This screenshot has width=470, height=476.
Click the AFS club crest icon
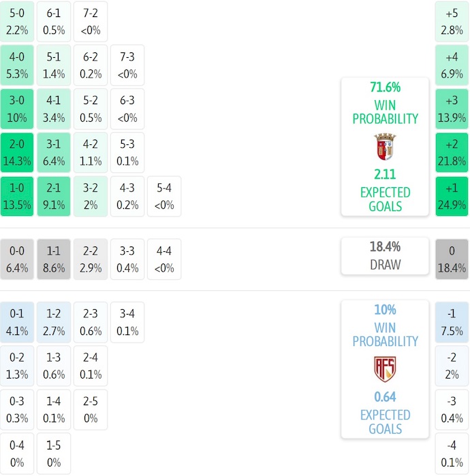pos(385,369)
